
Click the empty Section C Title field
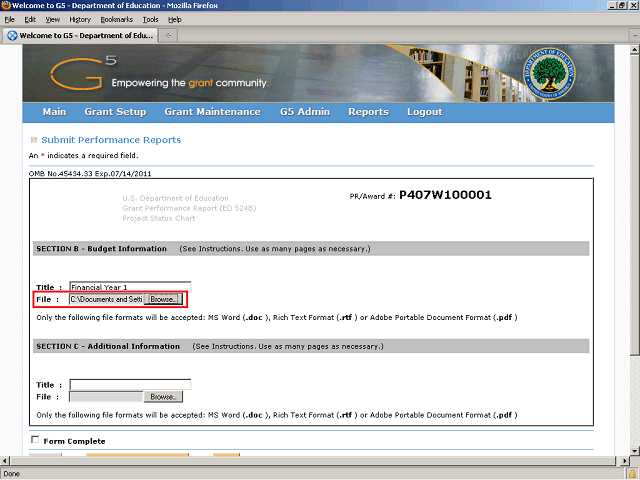(130, 384)
